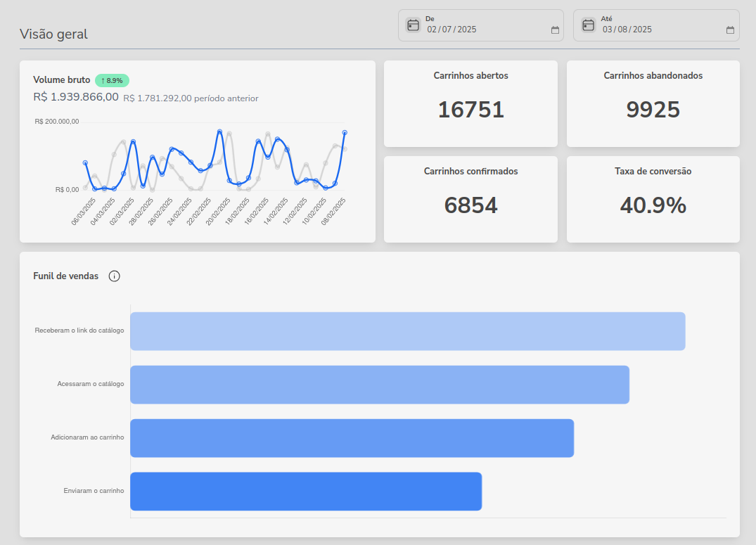This screenshot has height=545, width=756.
Task: Click the R$ 200.000,00 axis label
Action: pyautogui.click(x=57, y=122)
